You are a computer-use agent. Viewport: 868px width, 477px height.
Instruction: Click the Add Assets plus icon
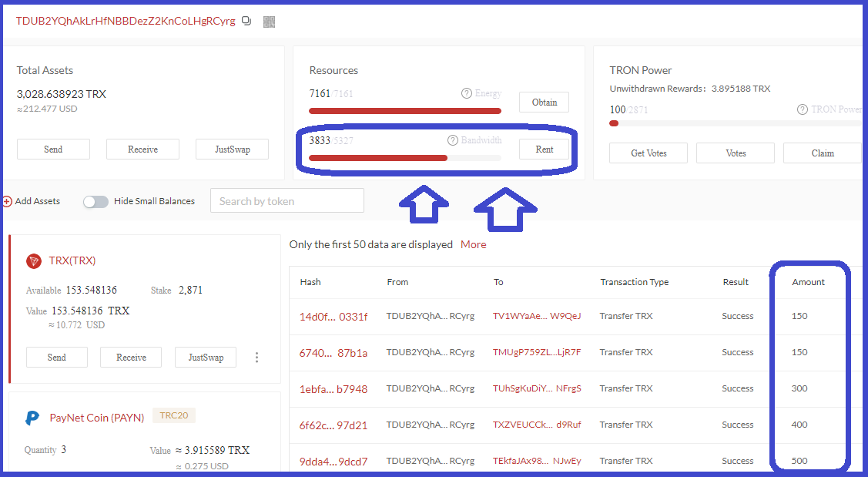point(7,202)
